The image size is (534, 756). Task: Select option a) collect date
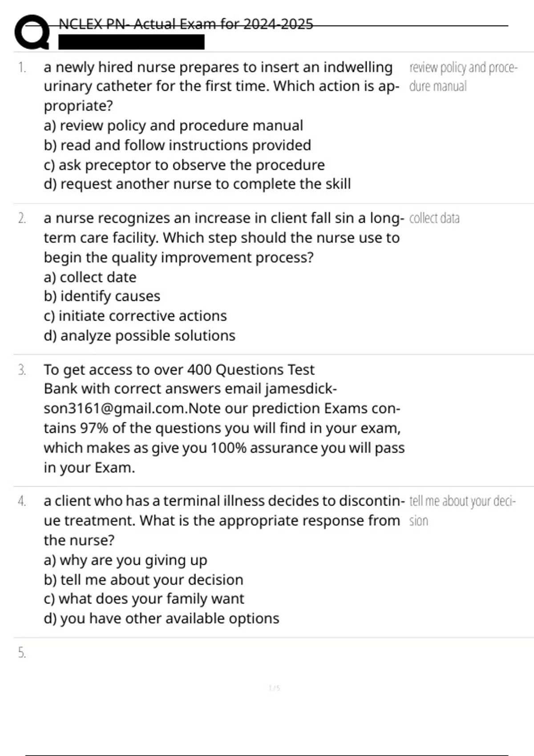pos(90,277)
